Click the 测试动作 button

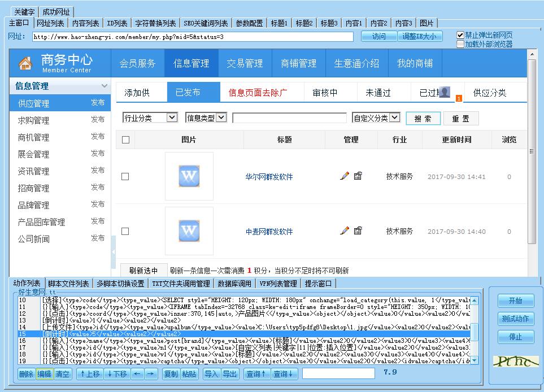coord(516,319)
